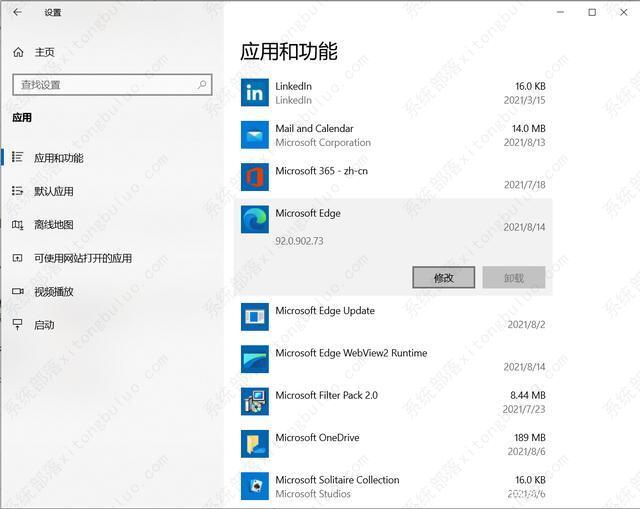Screen dimensions: 640x509
Task: Select the Microsoft Solitaire Collection icon
Action: point(255,486)
